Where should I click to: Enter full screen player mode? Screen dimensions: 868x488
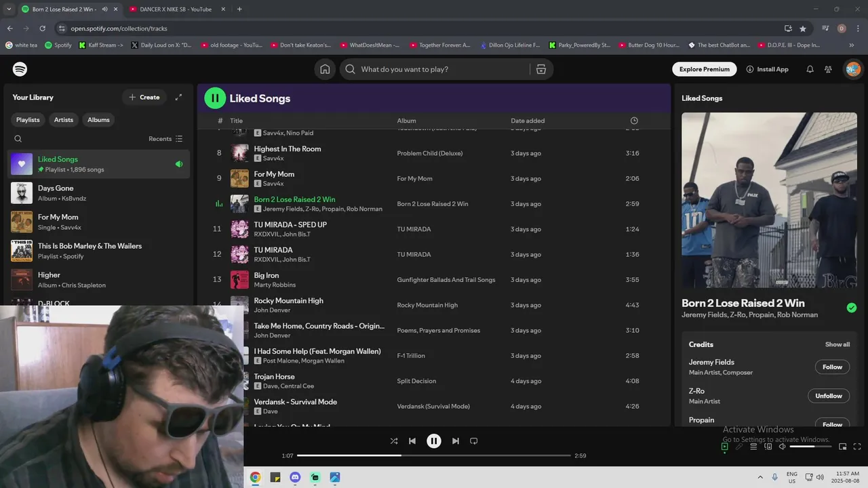click(x=857, y=447)
